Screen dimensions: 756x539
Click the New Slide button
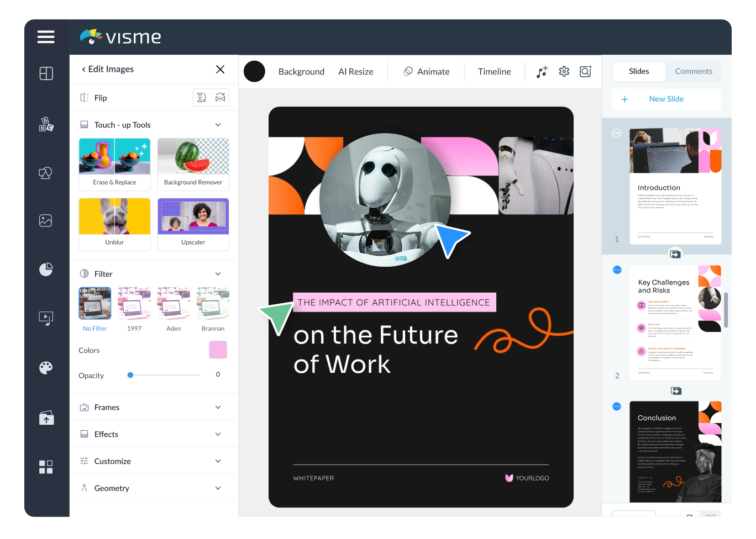click(x=666, y=99)
